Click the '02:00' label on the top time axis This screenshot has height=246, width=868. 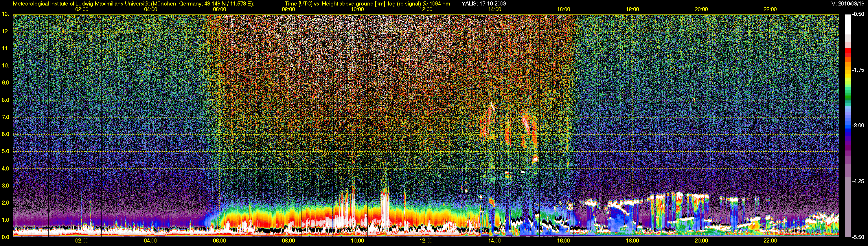click(82, 10)
